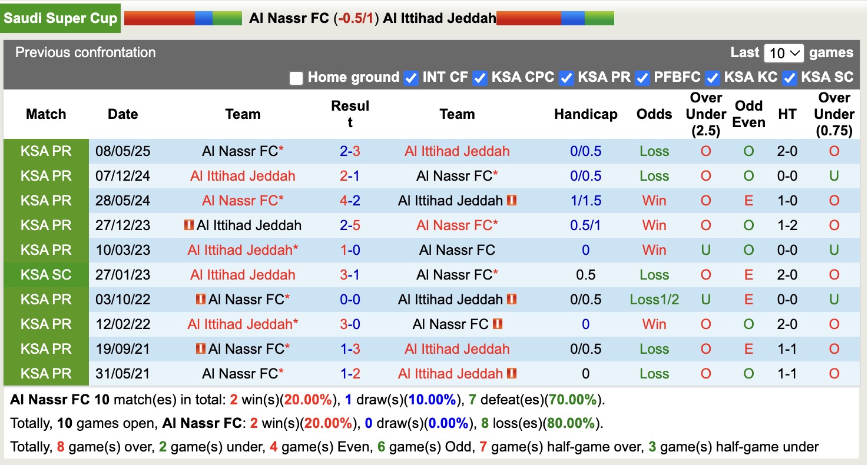Open the 2-3 result link from 08/05/25
The width and height of the screenshot is (868, 465).
(350, 151)
